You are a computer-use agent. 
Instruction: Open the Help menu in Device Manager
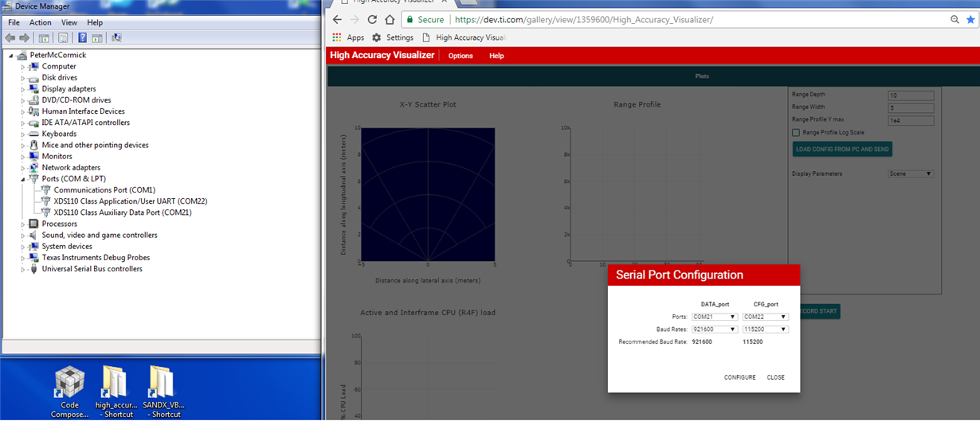[95, 22]
